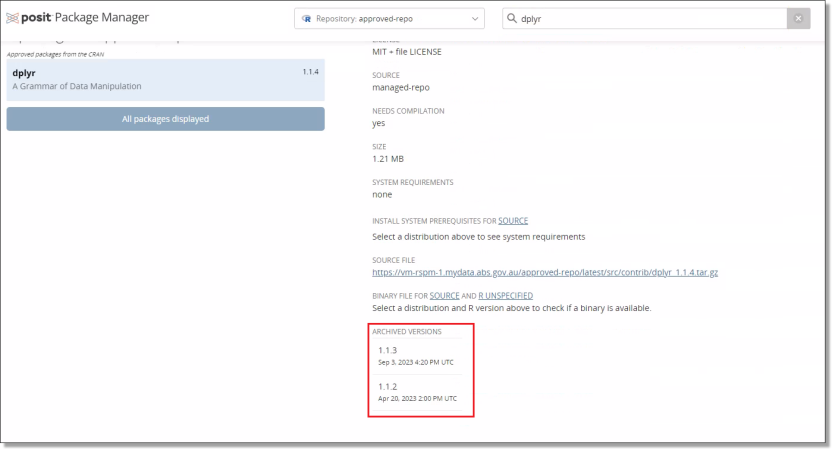Click the All packages displayed button

point(165,119)
